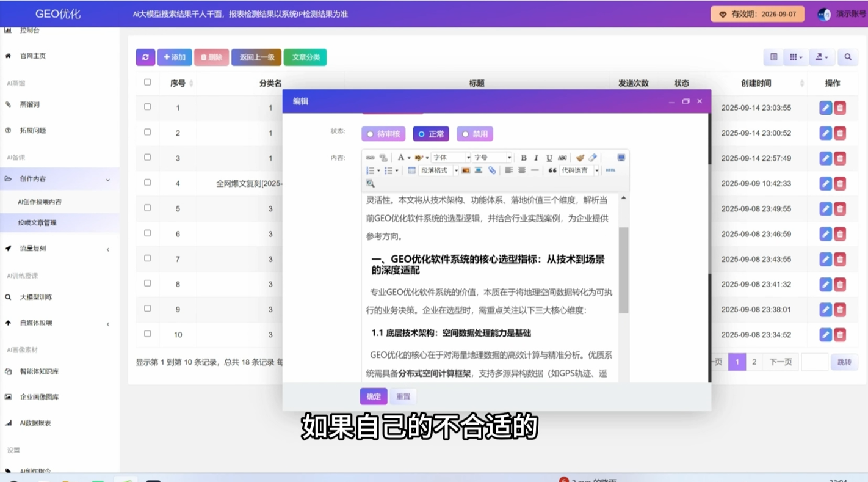The height and width of the screenshot is (482, 868).
Task: Go to page 2 of the article list
Action: point(754,362)
